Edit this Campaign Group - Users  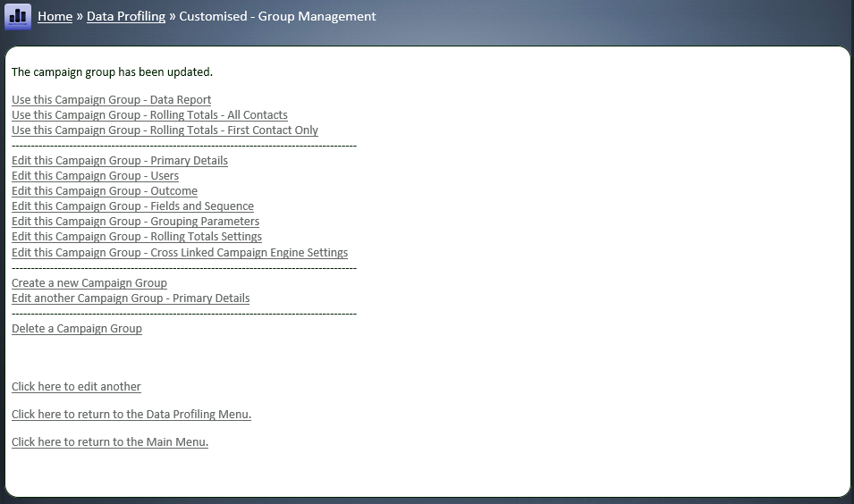pyautogui.click(x=95, y=176)
